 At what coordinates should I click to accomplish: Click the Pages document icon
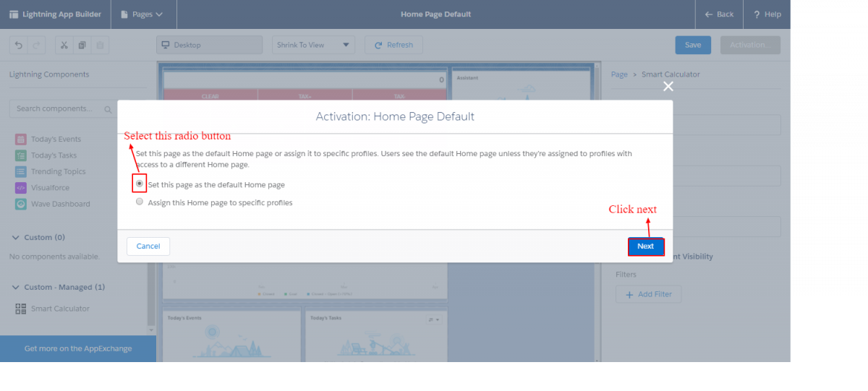pyautogui.click(x=124, y=14)
